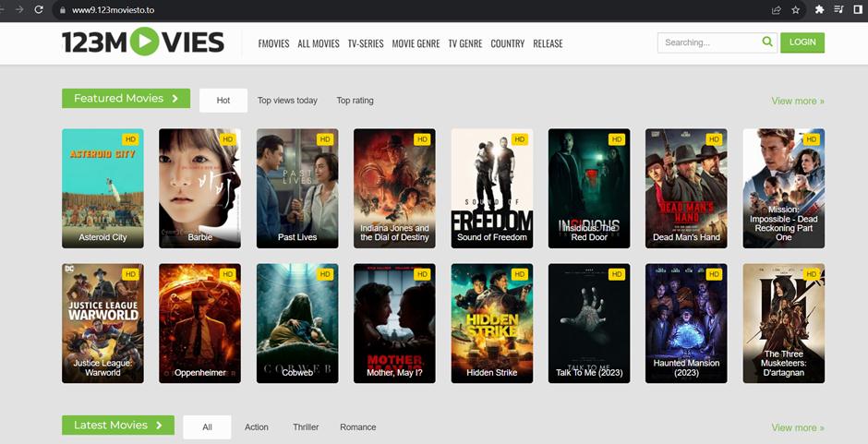The width and height of the screenshot is (868, 444).
Task: Click View more for Featured Movies
Action: point(798,101)
